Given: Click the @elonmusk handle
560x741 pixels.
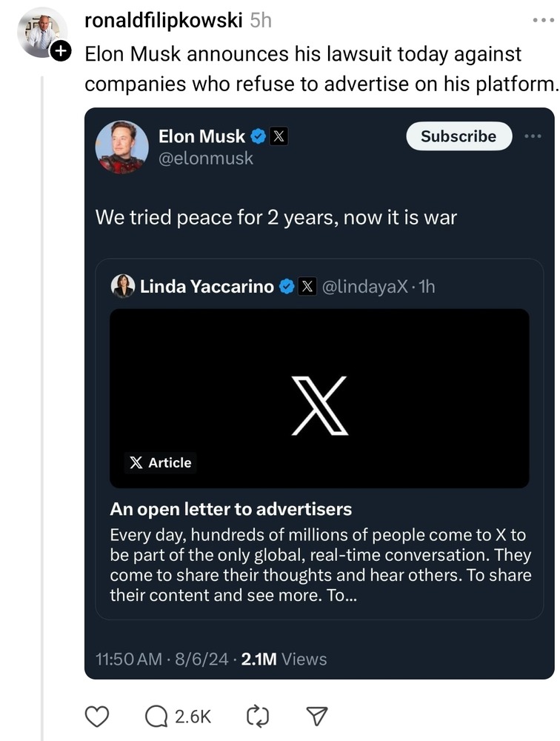Looking at the screenshot, I should click(x=205, y=159).
